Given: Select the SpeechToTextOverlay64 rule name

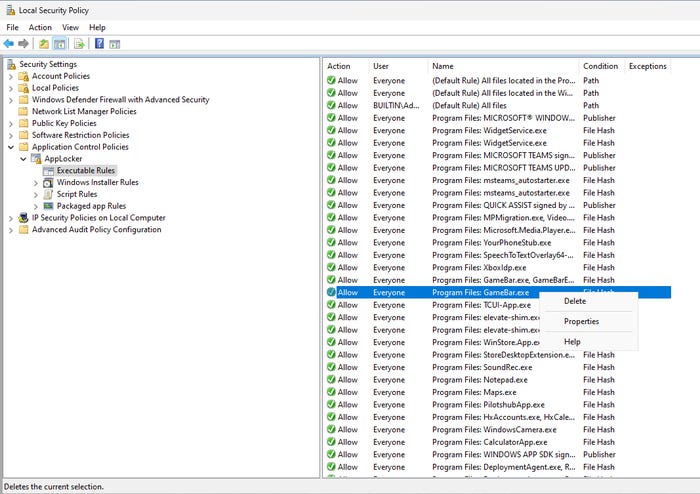Looking at the screenshot, I should [x=503, y=255].
